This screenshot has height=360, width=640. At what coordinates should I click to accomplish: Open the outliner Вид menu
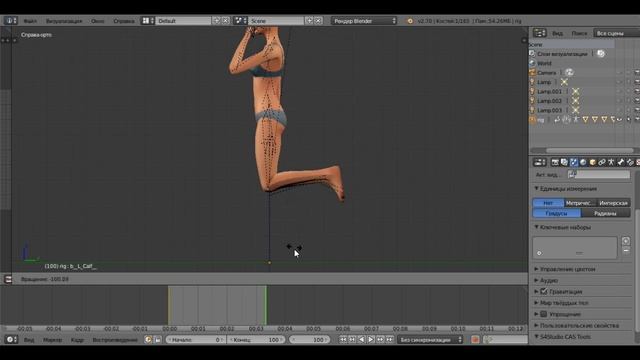point(557,33)
